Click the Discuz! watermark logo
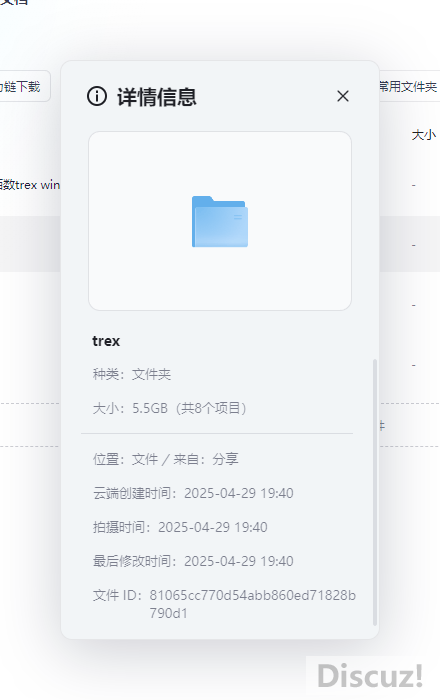440x700 pixels. 369,675
